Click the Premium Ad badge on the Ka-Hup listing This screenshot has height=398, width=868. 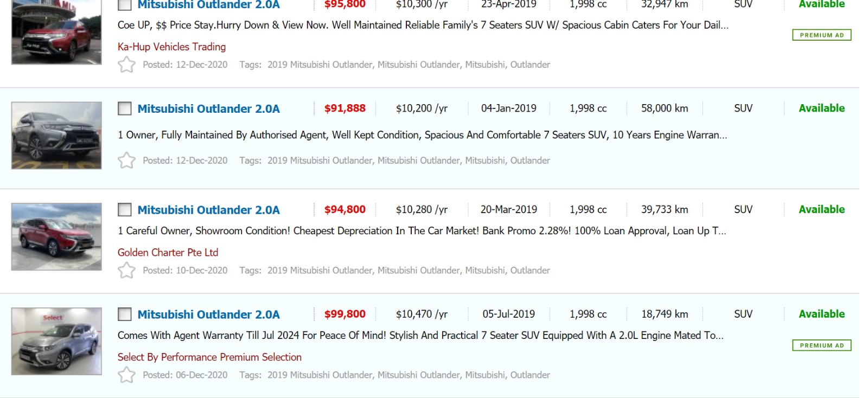point(821,35)
